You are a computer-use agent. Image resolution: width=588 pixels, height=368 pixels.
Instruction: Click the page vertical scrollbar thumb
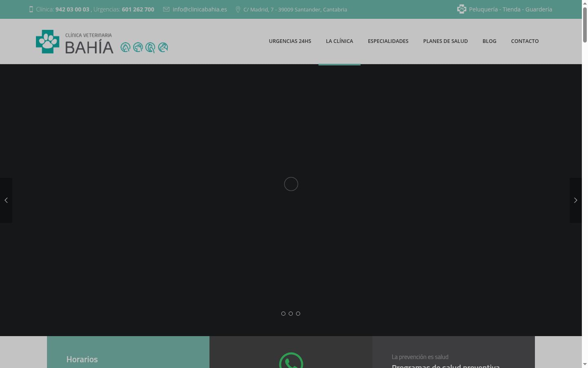(585, 25)
